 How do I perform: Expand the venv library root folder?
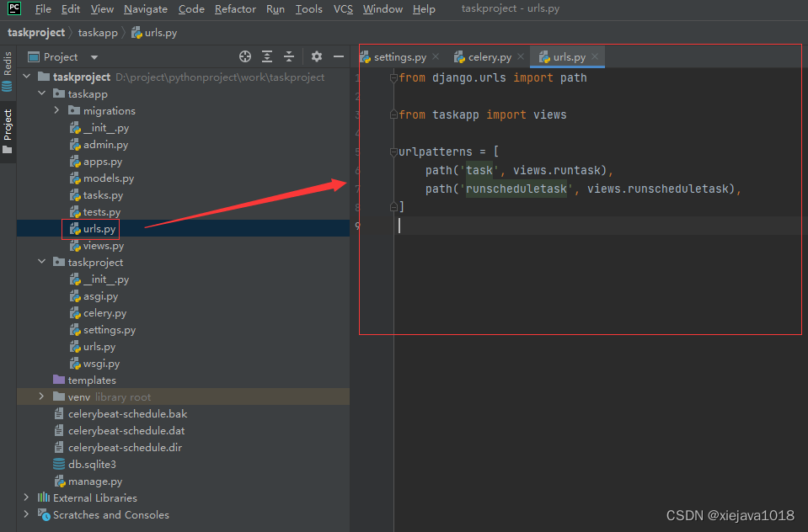42,396
